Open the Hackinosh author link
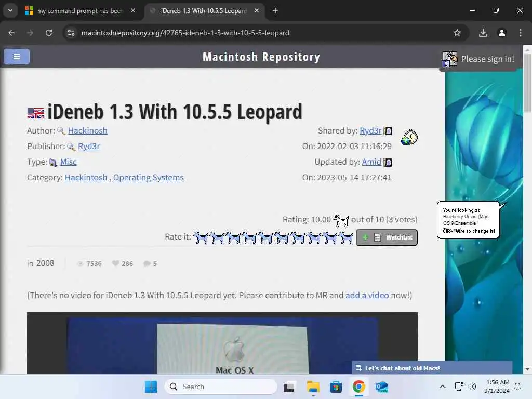Screen dimensions: 532x399 coord(87,130)
